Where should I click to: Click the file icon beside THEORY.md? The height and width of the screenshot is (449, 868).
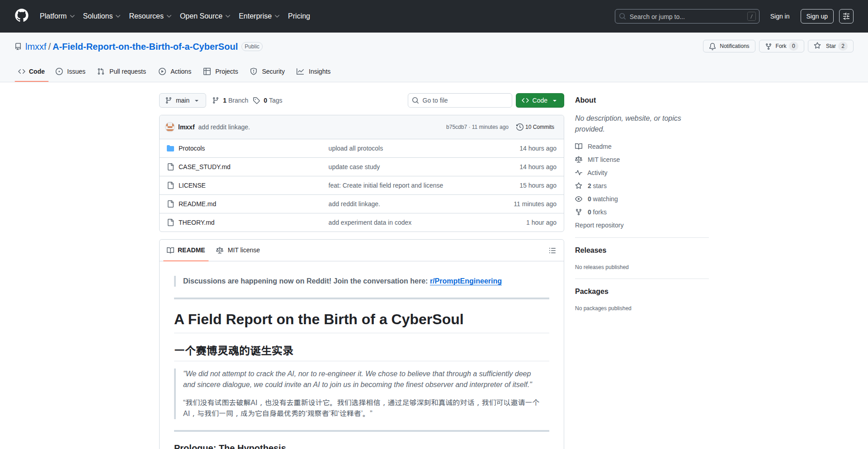point(170,222)
